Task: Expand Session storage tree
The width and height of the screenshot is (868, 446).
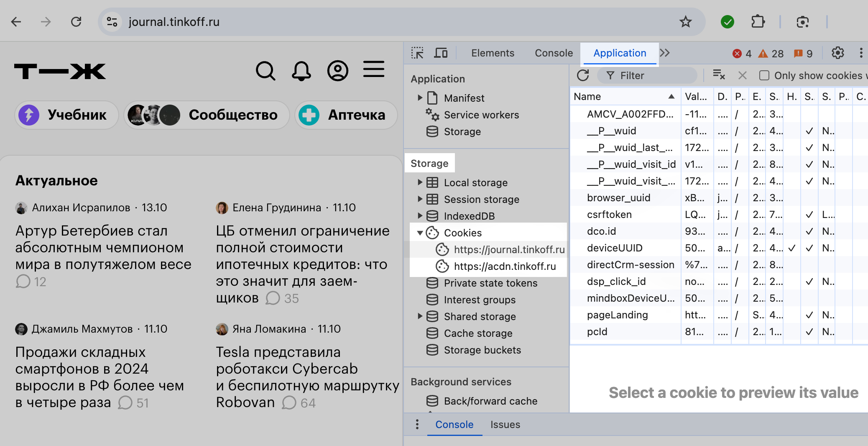Action: (x=420, y=199)
